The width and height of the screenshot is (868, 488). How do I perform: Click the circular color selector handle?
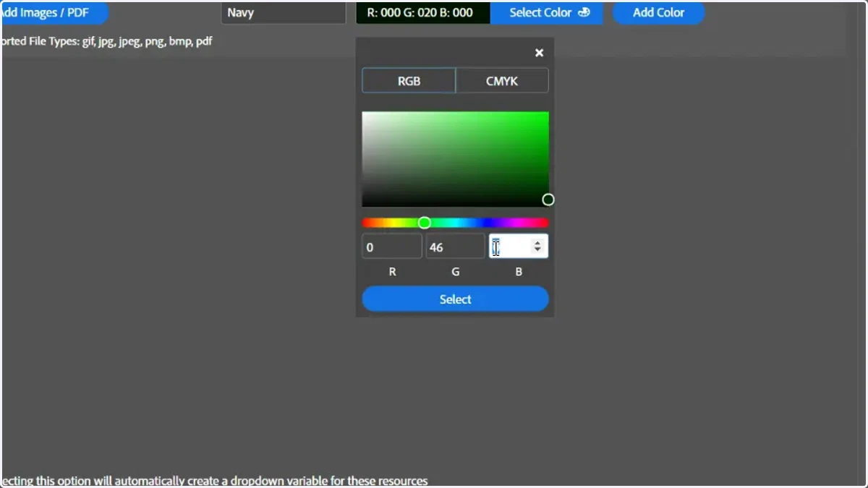coord(548,200)
